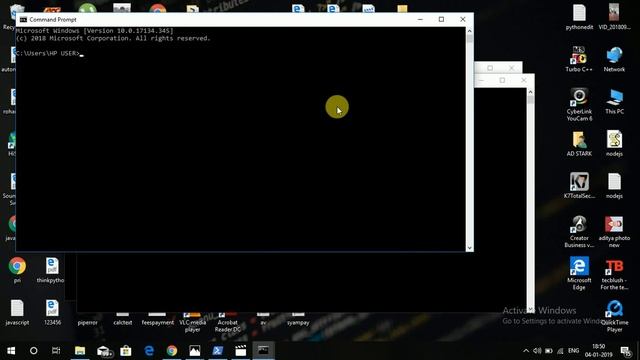
Task: Click the Command Prompt scrollbar down arrow
Action: pyautogui.click(x=469, y=248)
